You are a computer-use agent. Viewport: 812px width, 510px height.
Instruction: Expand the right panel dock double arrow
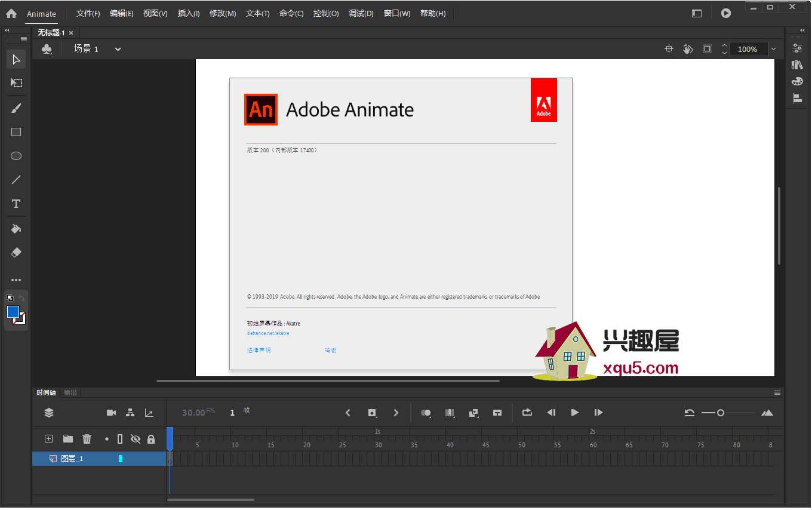pyautogui.click(x=802, y=30)
